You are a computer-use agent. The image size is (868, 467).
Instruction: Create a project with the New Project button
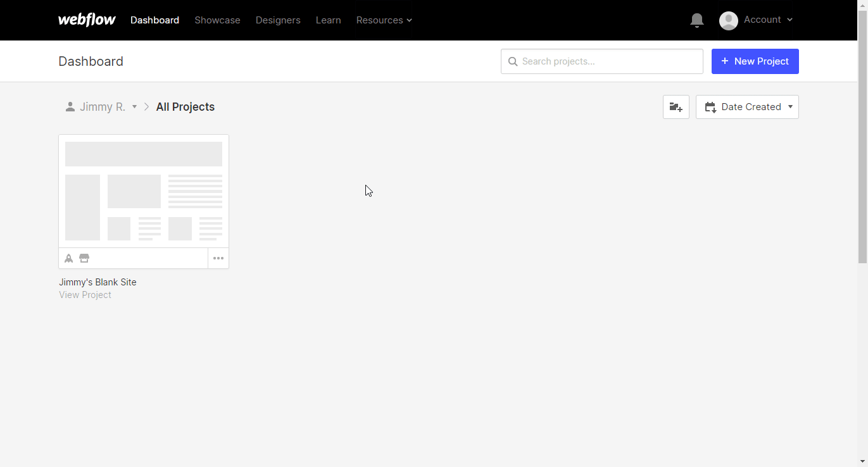point(755,61)
